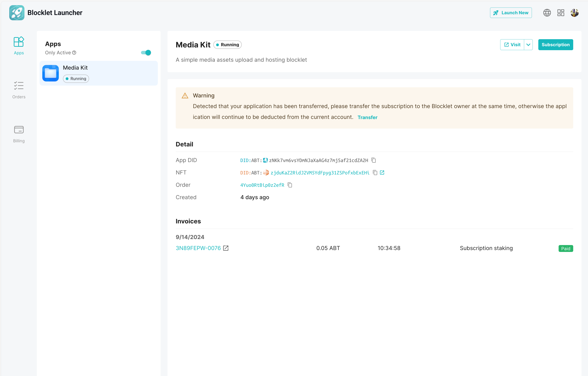The image size is (588, 376).
Task: Expand the Visit dropdown arrow
Action: pyautogui.click(x=528, y=45)
